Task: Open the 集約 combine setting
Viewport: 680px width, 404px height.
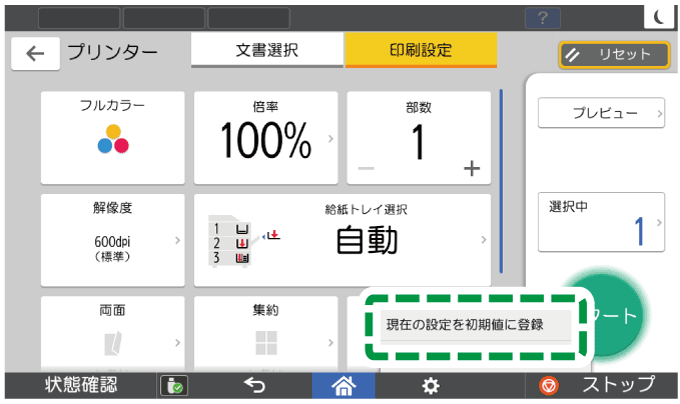Action: [266, 333]
